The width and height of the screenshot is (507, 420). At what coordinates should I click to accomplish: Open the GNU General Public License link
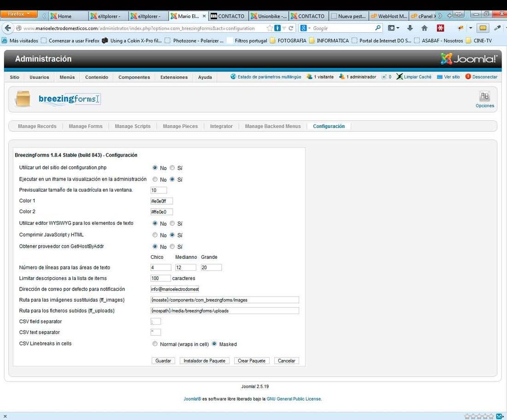[294, 399]
